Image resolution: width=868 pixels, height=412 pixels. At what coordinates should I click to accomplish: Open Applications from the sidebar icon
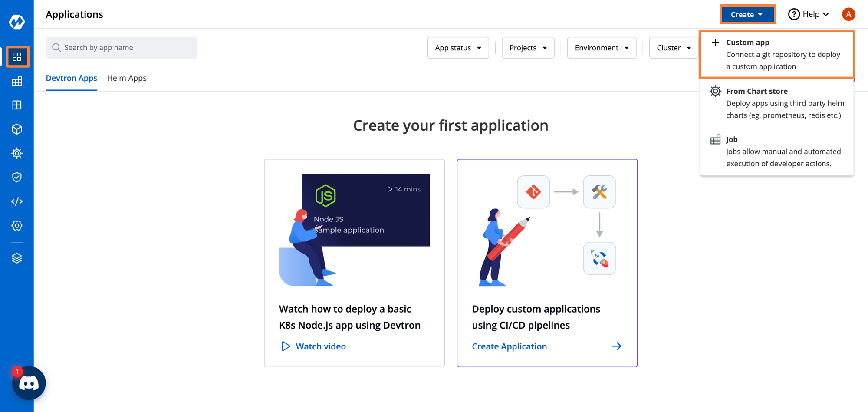(x=17, y=57)
